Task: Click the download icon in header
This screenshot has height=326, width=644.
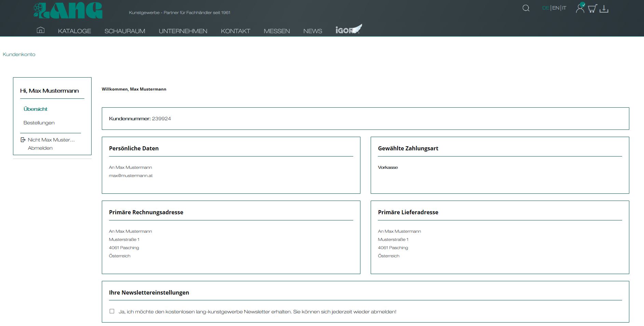Action: (x=604, y=9)
